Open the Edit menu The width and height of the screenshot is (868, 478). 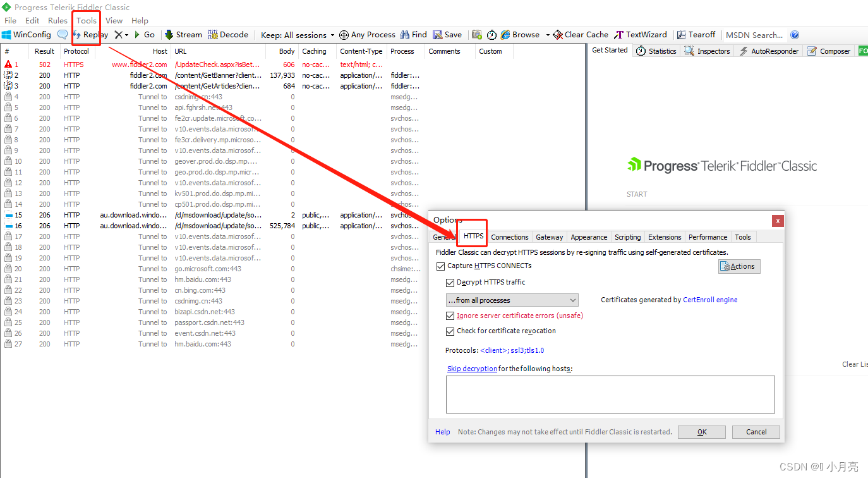[x=32, y=20]
